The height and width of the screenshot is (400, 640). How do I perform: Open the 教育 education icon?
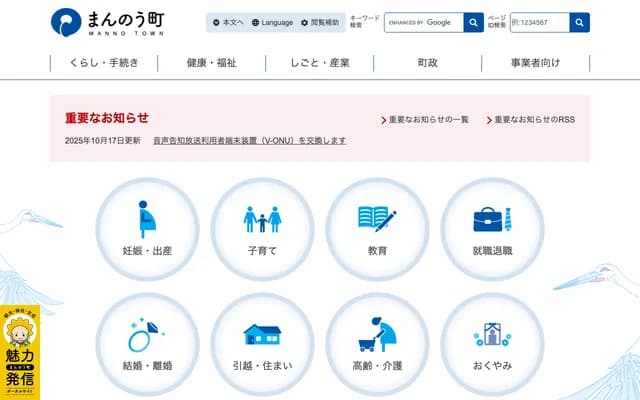tap(377, 228)
